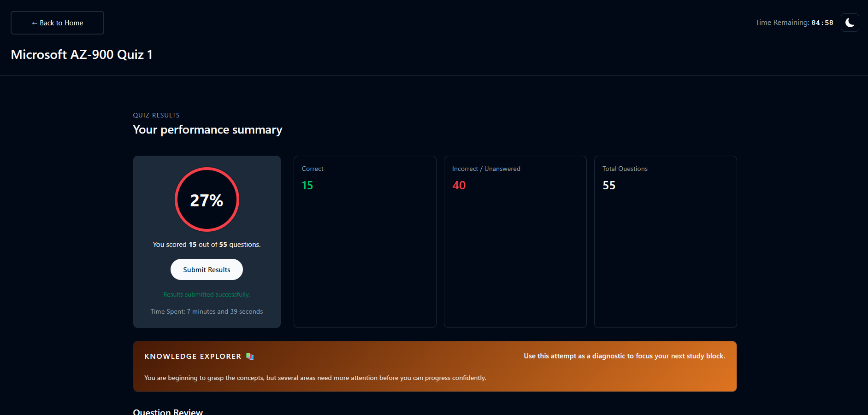This screenshot has height=415, width=868.
Task: Go back using the Back to Home button
Action: click(x=57, y=23)
